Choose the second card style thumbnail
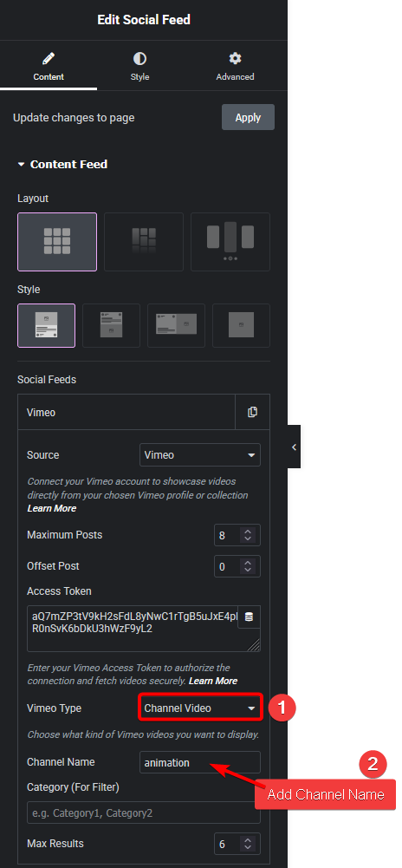Viewport: 402px width, 868px height. 111,325
